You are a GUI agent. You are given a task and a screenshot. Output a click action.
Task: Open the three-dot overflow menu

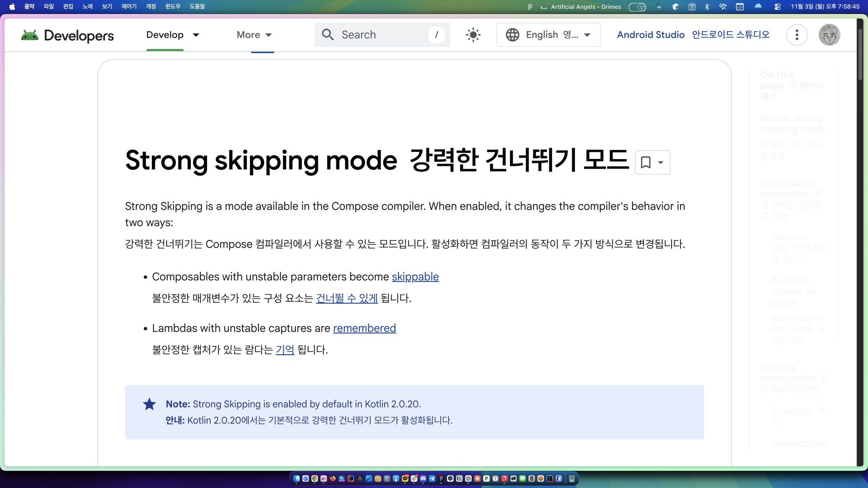pyautogui.click(x=797, y=35)
